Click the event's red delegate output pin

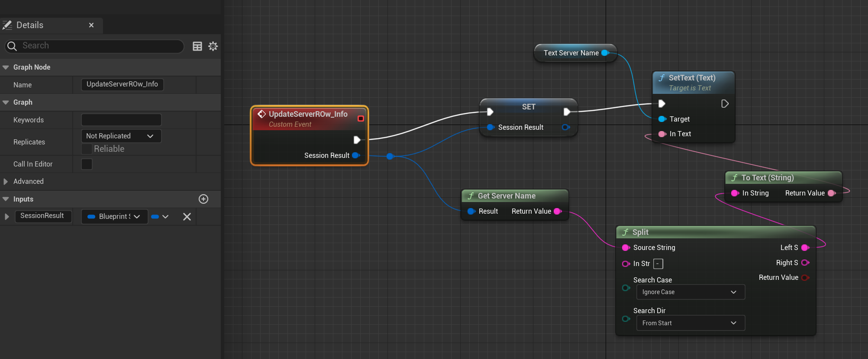361,119
